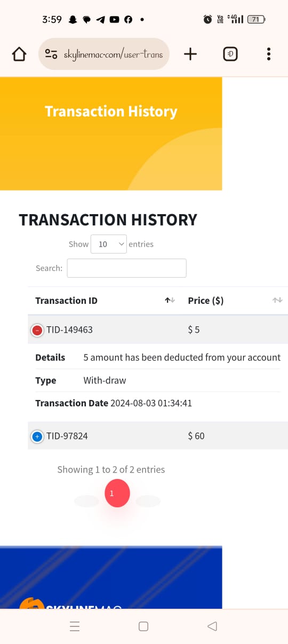
Task: Tap the site settings icon in address bar
Action: (51, 54)
